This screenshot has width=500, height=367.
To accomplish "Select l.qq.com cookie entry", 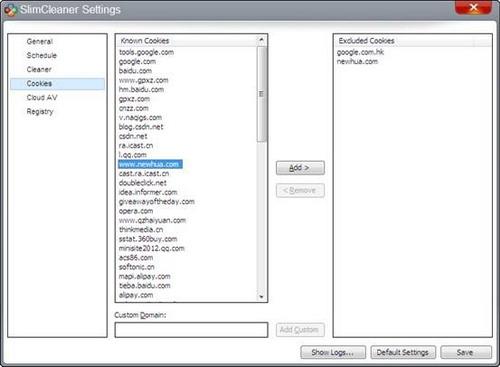I will pyautogui.click(x=133, y=155).
